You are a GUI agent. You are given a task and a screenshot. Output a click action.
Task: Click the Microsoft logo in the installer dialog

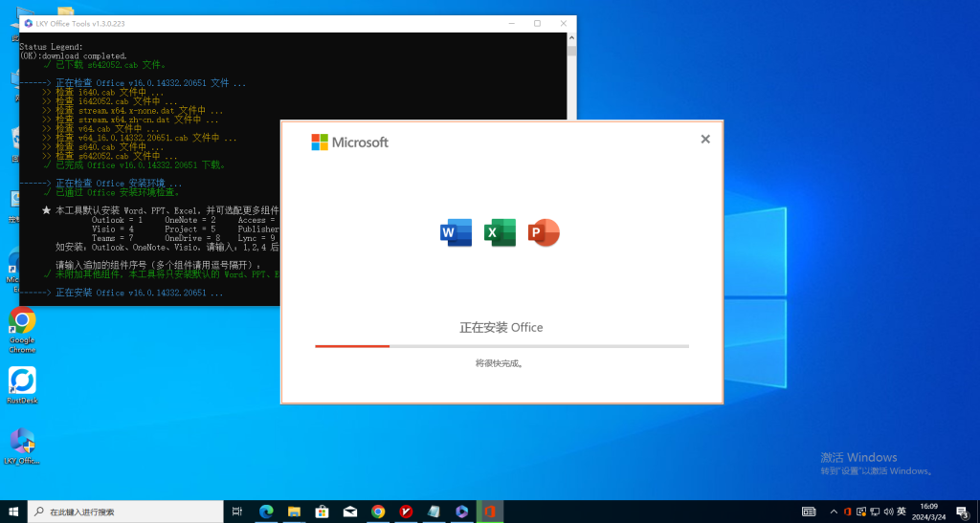click(x=350, y=142)
